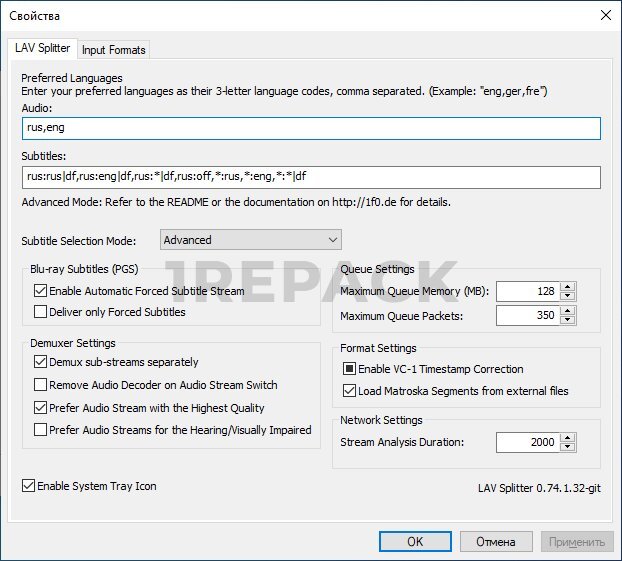
Task: Select the LAV Splitter tab
Action: [42, 49]
